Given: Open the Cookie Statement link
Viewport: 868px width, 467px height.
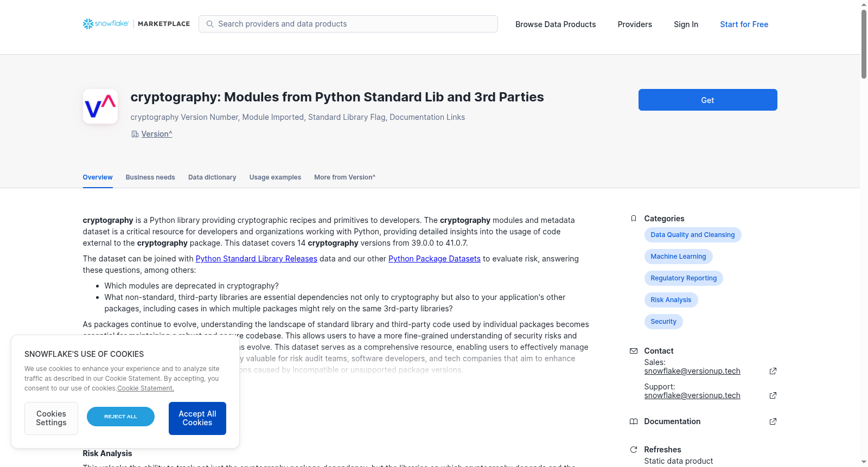Looking at the screenshot, I should [x=145, y=388].
